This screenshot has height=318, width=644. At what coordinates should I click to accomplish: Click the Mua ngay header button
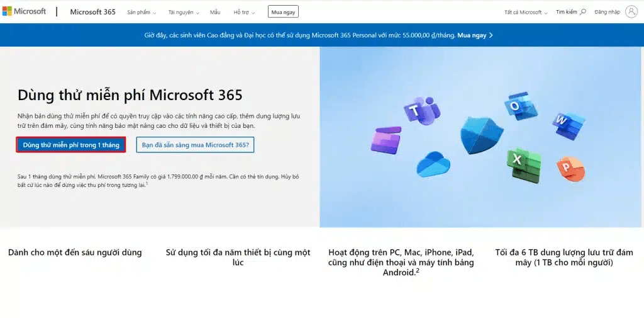point(283,12)
